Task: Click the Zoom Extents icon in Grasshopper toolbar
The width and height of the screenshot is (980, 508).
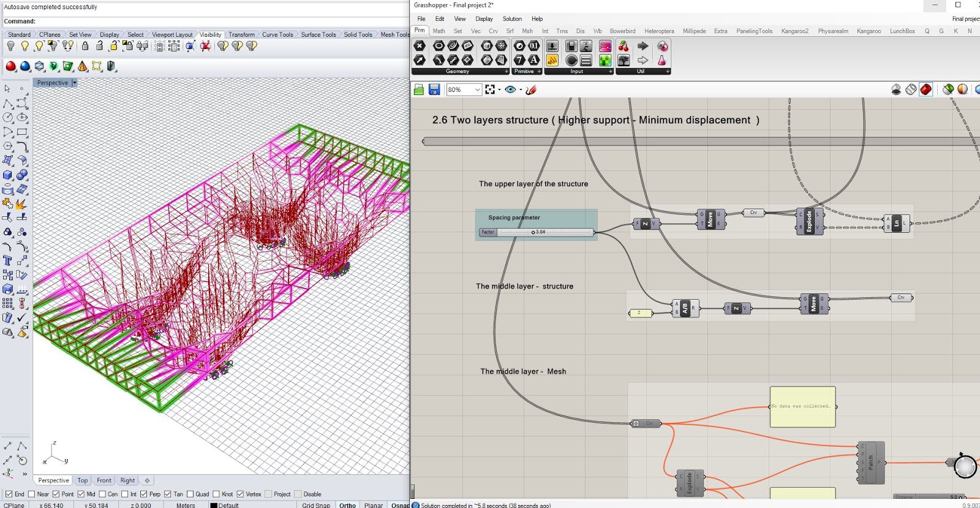Action: (490, 89)
